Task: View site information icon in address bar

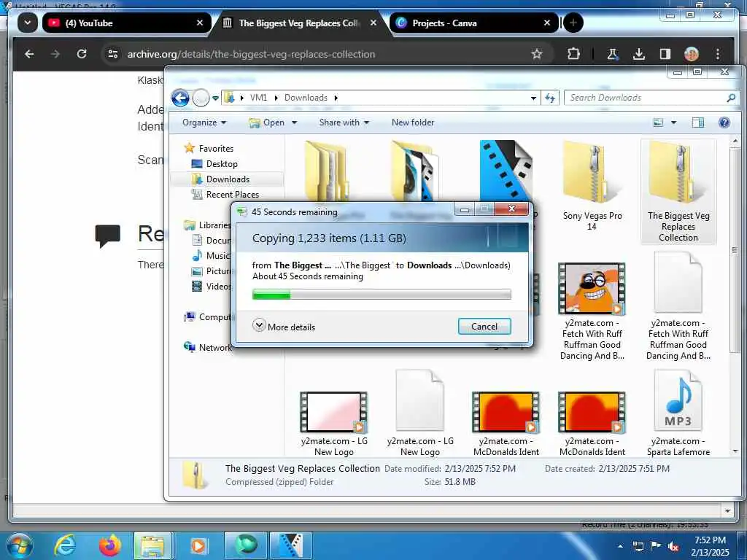Action: [113, 54]
